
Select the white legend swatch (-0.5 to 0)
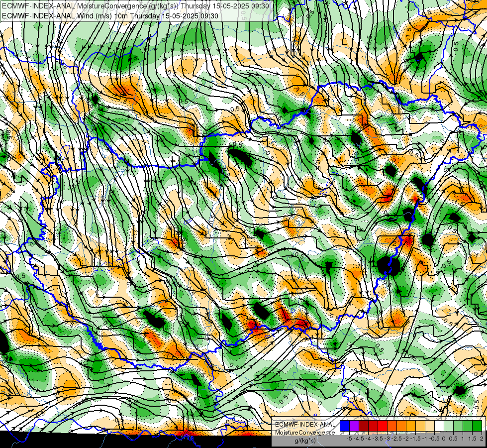[439, 426]
